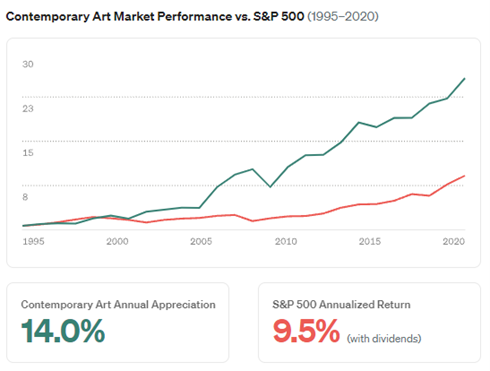Screen dimensions: 490x371
Task: Click the S&P 500 Annualized Return label
Action: [341, 305]
